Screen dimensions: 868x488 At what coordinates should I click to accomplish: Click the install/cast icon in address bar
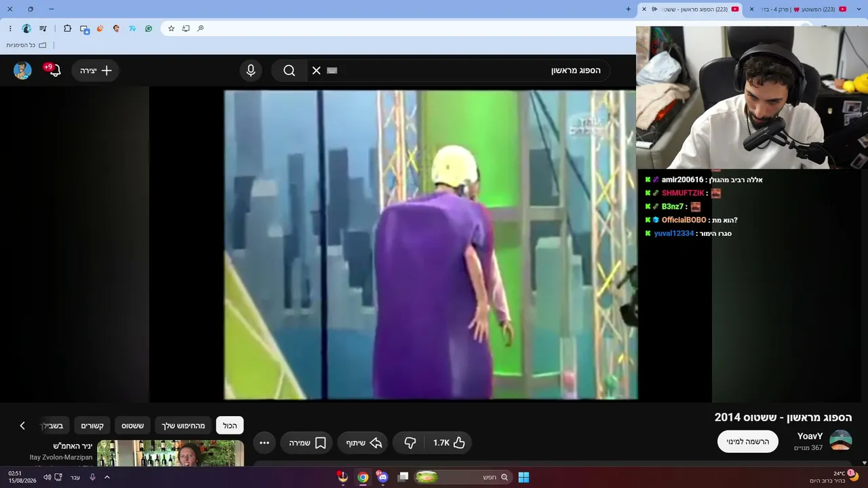tap(186, 28)
